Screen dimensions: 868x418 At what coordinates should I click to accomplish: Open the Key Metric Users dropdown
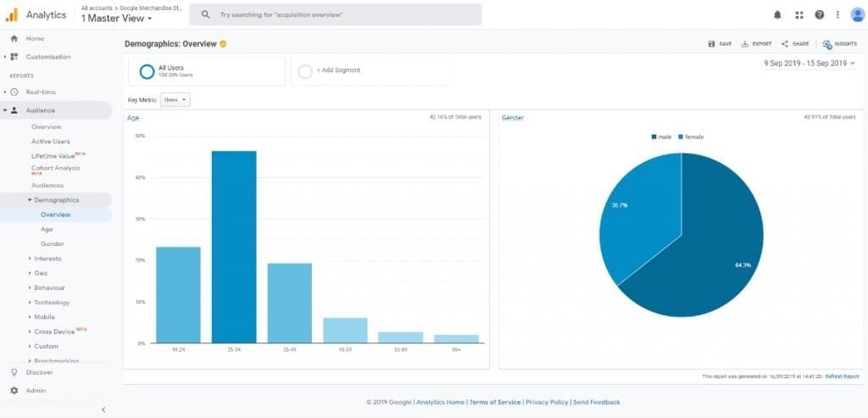click(175, 99)
